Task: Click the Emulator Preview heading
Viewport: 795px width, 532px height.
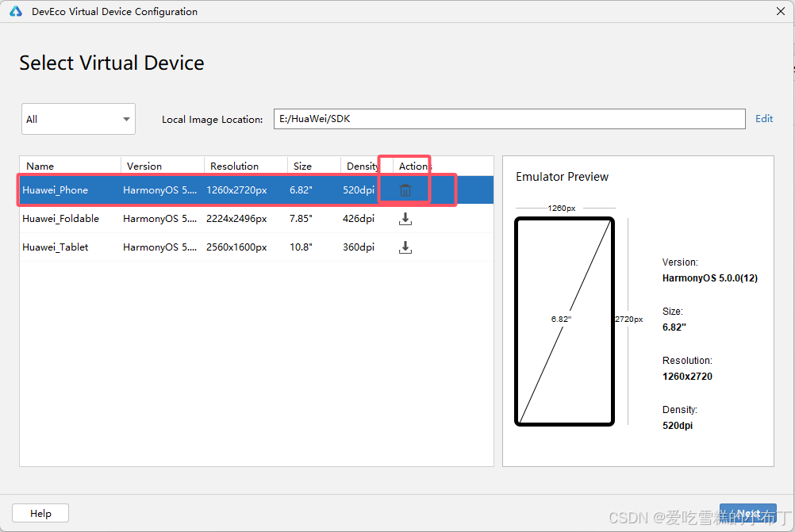Action: point(562,177)
